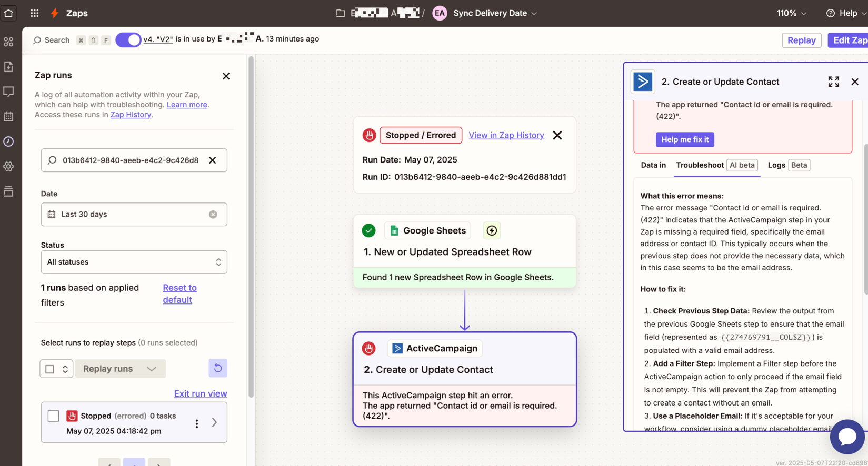Click the ActiveCampaign logo in the side panel

643,82
